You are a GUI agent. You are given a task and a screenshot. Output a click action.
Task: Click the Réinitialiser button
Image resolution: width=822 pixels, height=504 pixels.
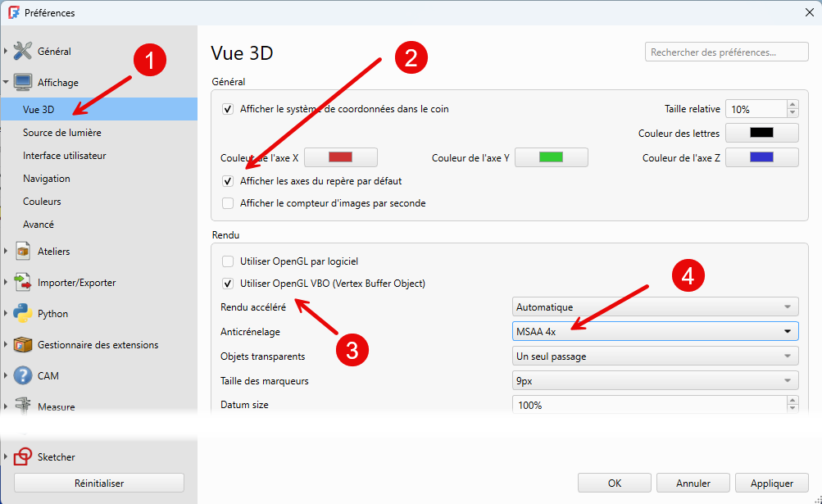click(x=99, y=484)
